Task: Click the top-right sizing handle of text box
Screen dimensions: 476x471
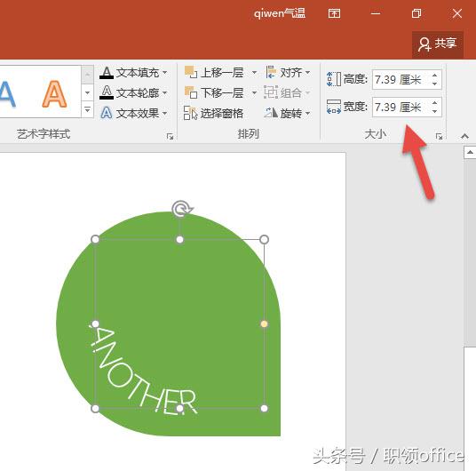Action: [264, 239]
